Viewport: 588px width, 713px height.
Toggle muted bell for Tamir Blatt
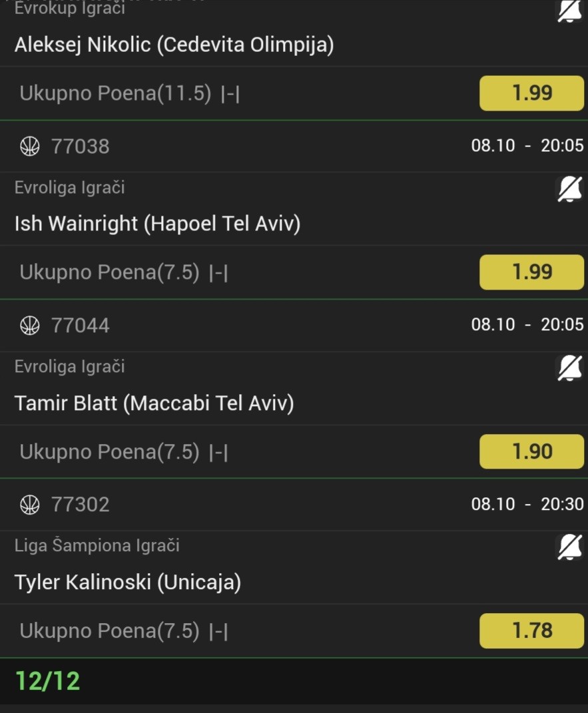569,368
